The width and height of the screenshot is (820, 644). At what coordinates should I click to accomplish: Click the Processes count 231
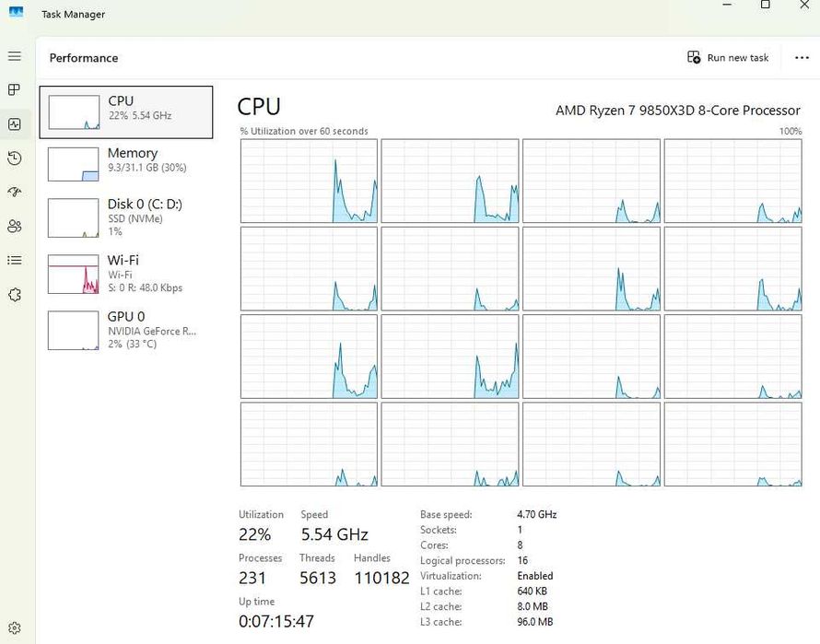(x=252, y=578)
